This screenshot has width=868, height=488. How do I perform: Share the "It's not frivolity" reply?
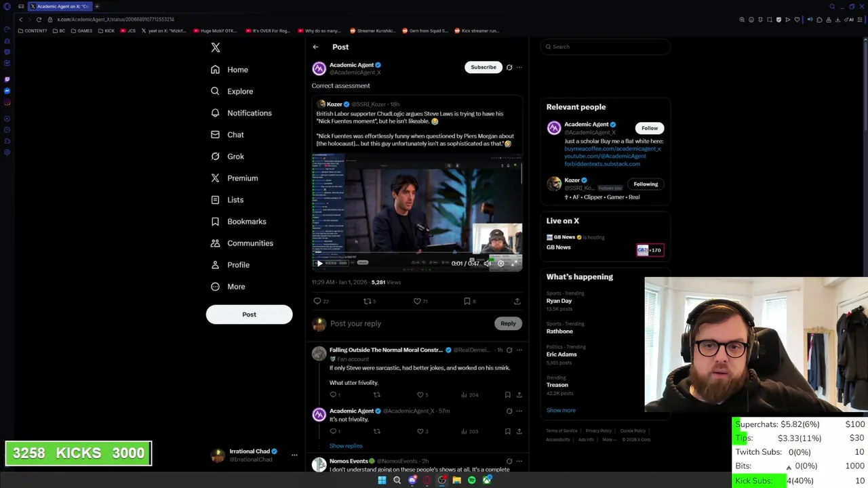(x=519, y=431)
